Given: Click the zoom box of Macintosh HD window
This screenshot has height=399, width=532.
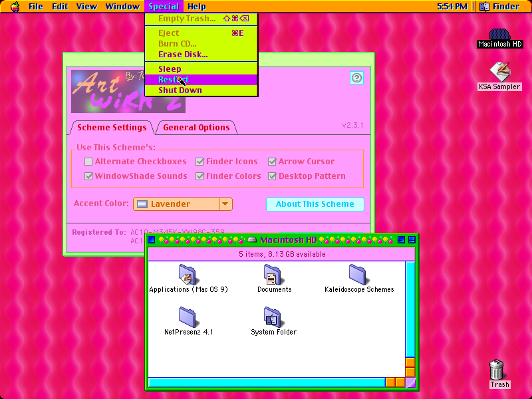Looking at the screenshot, I should [401, 240].
